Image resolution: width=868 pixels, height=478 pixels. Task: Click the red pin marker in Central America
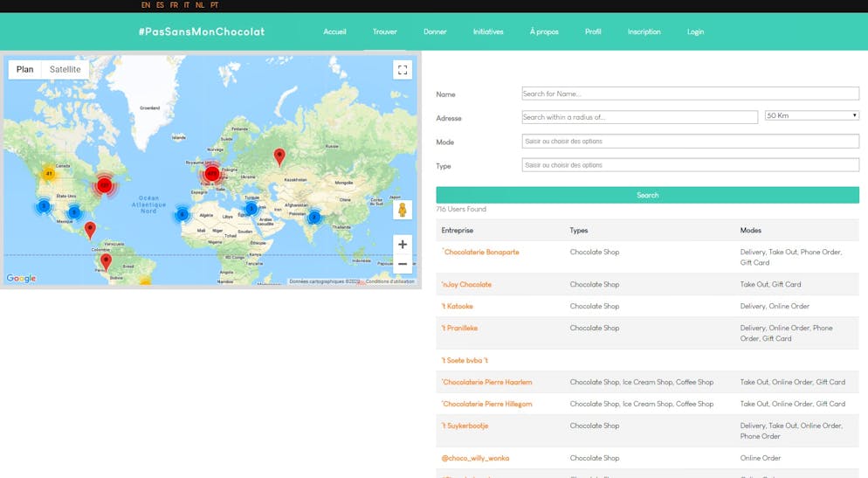90,231
